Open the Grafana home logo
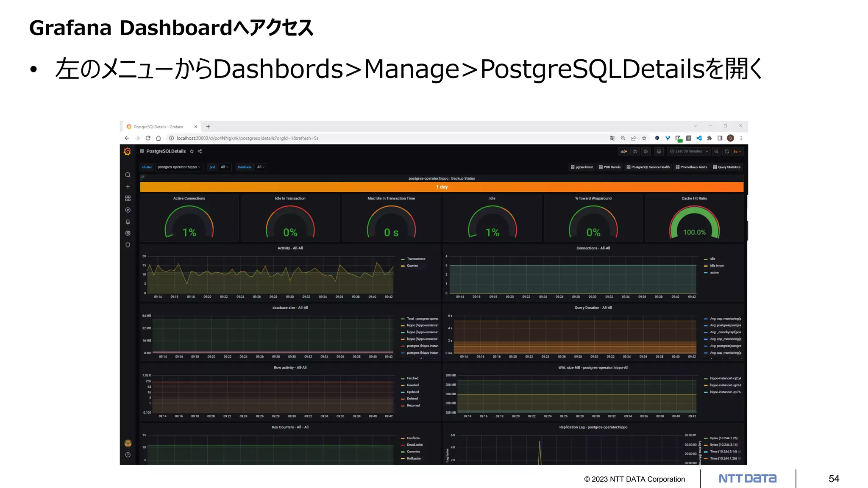Screen dimensions: 868x488 pos(127,152)
